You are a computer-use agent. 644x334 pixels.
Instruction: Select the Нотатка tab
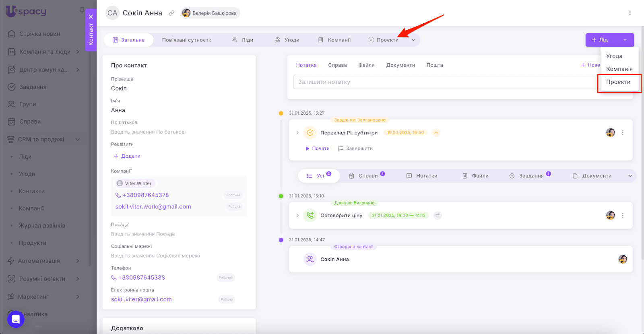click(x=306, y=65)
